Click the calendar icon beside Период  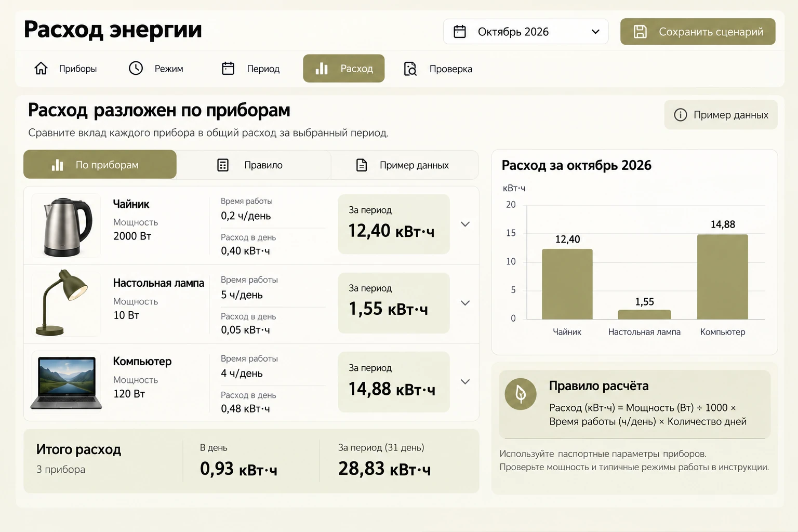228,69
